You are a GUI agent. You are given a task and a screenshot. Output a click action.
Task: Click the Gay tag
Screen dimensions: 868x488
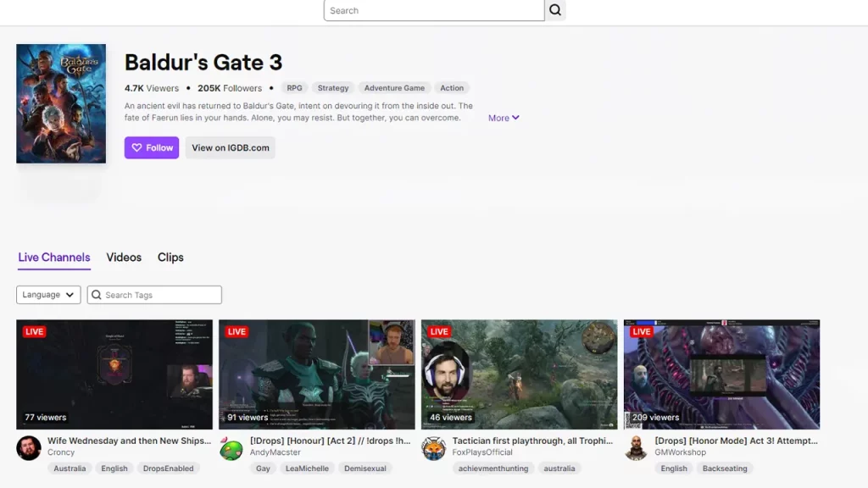[x=263, y=468]
